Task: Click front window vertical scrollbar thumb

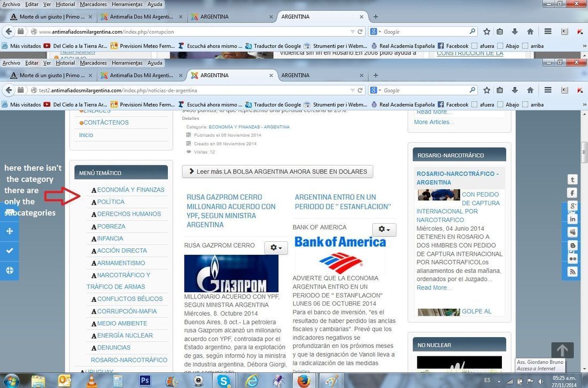Action: pos(584,152)
